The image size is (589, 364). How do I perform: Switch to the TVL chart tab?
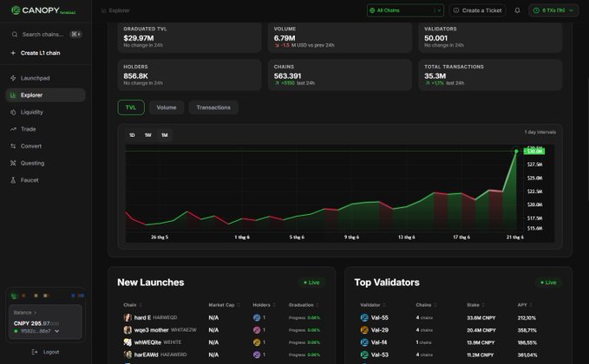point(131,107)
